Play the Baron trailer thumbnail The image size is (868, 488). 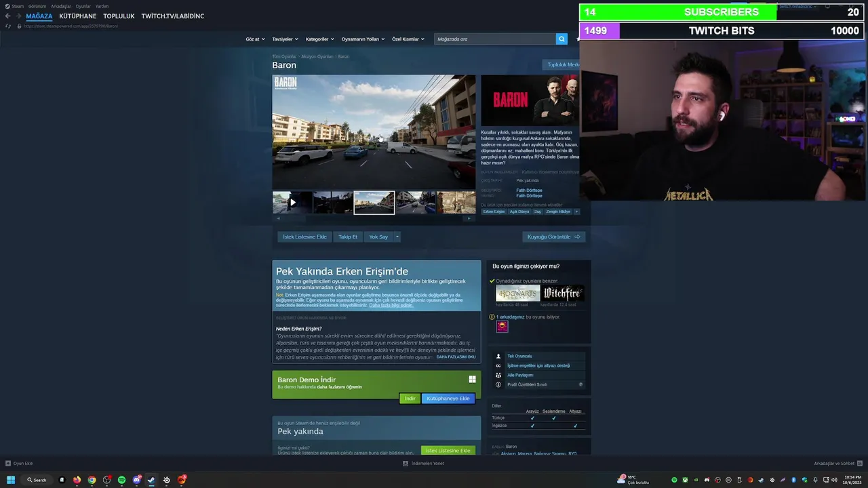click(x=292, y=202)
